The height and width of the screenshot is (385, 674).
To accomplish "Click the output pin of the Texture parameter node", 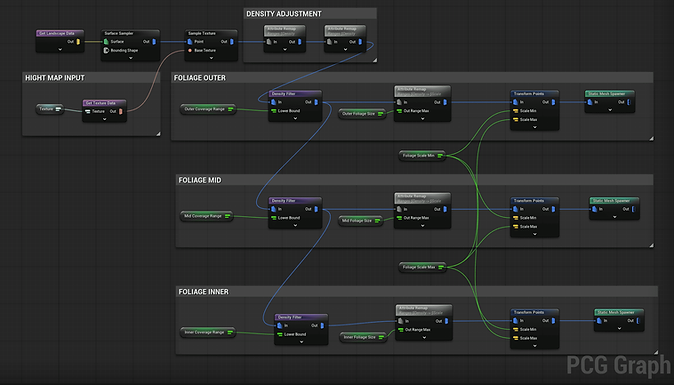I will click(58, 109).
